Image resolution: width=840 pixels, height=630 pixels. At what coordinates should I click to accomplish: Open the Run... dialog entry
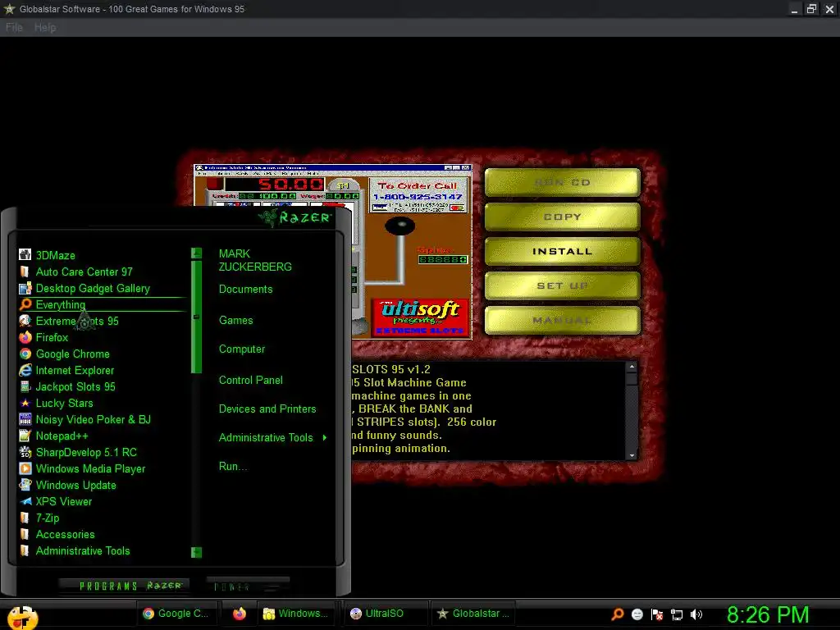232,467
